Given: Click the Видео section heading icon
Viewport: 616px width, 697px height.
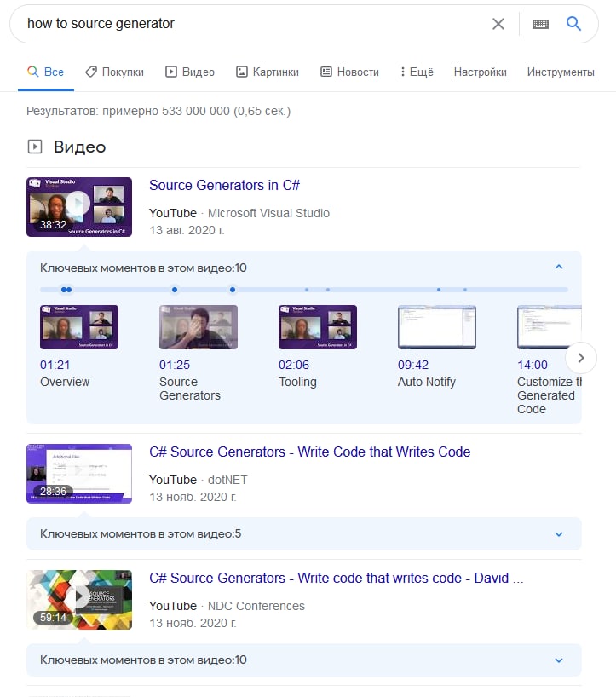Looking at the screenshot, I should pos(35,147).
